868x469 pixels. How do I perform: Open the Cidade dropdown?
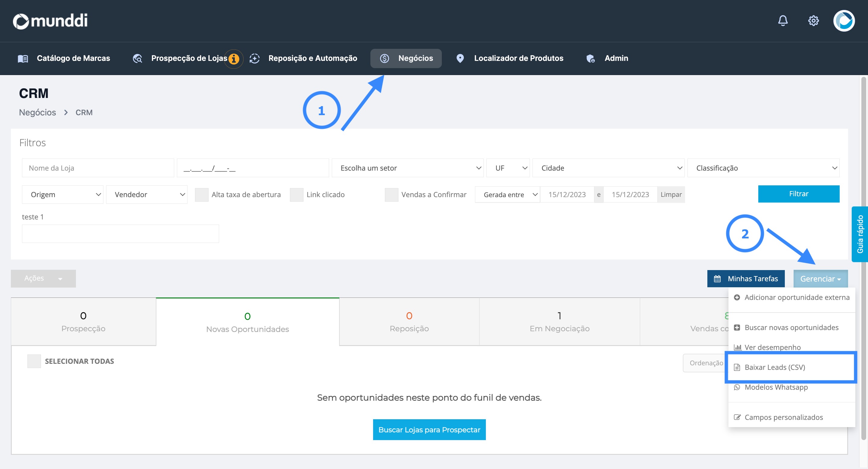(609, 168)
